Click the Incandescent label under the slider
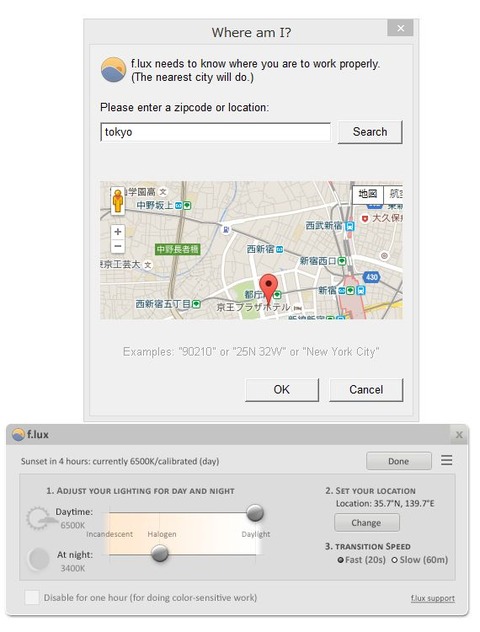 pos(109,534)
